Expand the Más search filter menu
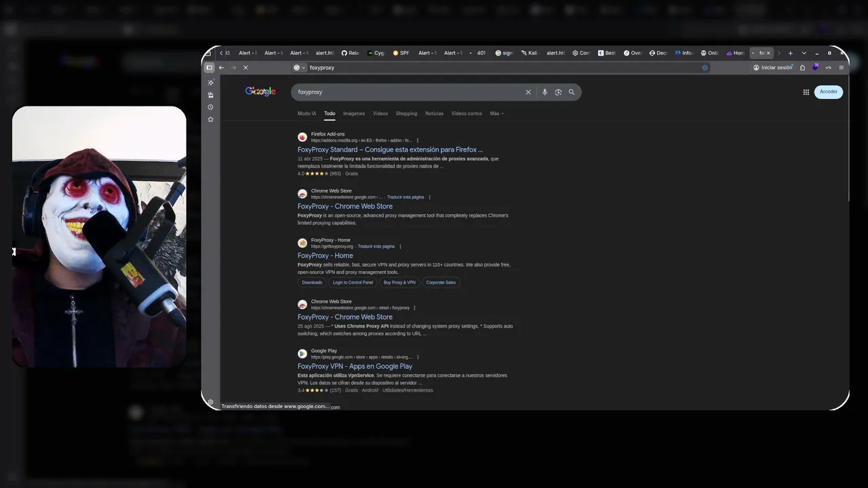The image size is (868, 488). click(497, 114)
